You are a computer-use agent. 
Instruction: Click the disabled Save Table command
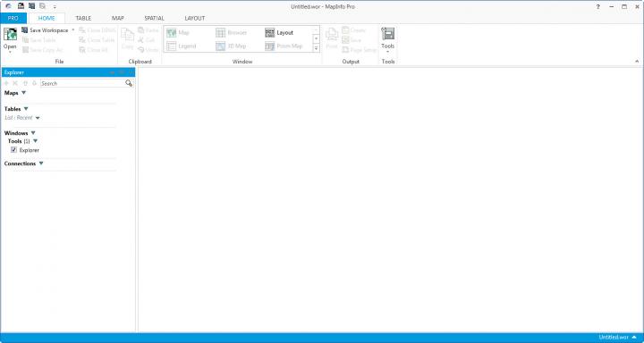tap(39, 40)
